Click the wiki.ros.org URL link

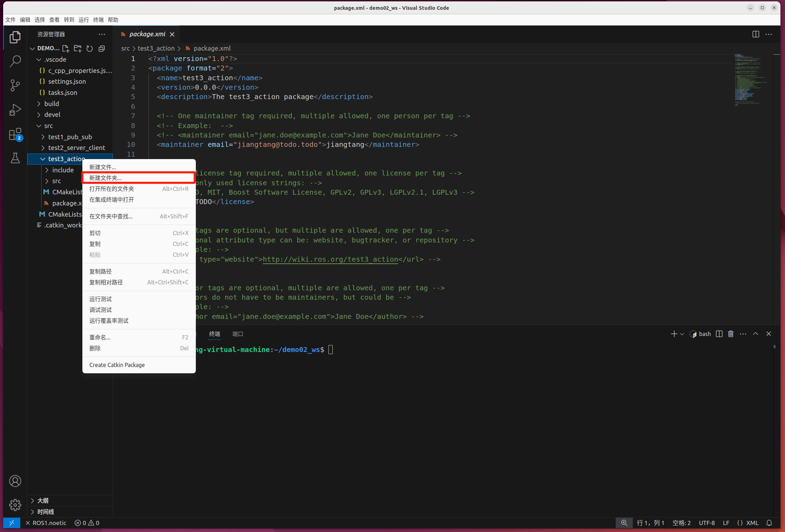pos(330,259)
